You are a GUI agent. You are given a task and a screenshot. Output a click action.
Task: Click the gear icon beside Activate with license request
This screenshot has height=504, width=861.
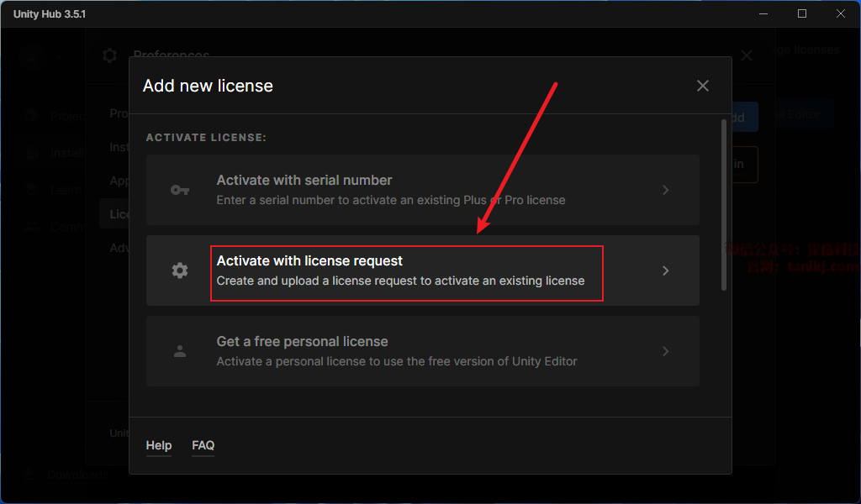pyautogui.click(x=180, y=270)
